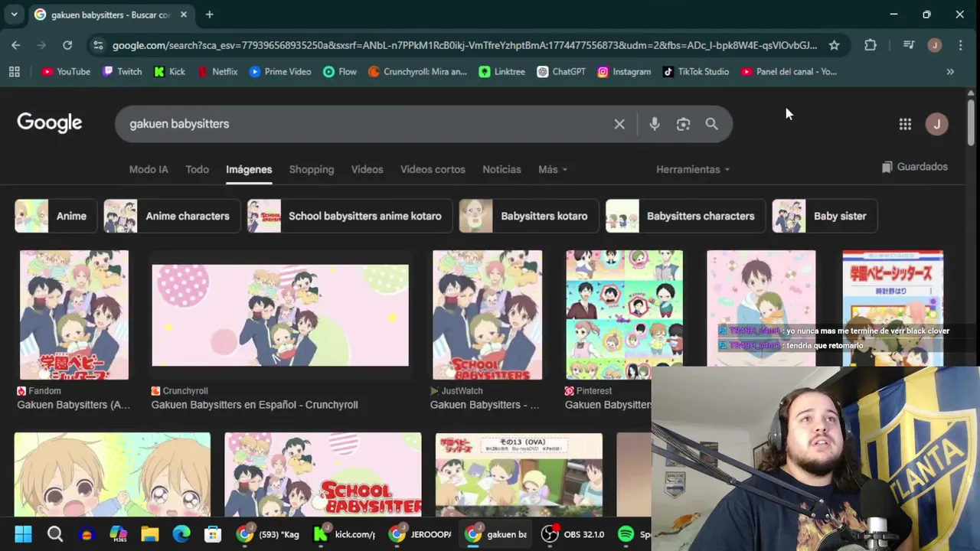Open the Twitch bookmark
980x551 pixels.
click(122, 72)
